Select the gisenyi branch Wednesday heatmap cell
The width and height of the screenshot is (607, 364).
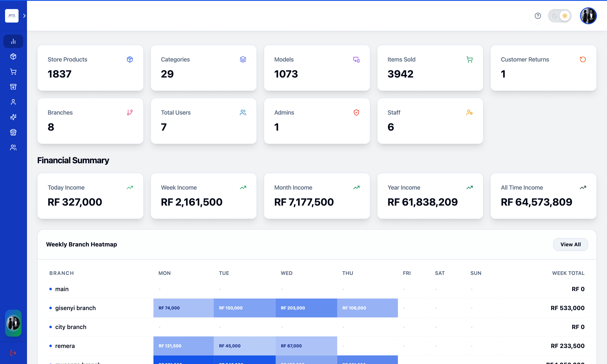click(x=306, y=308)
